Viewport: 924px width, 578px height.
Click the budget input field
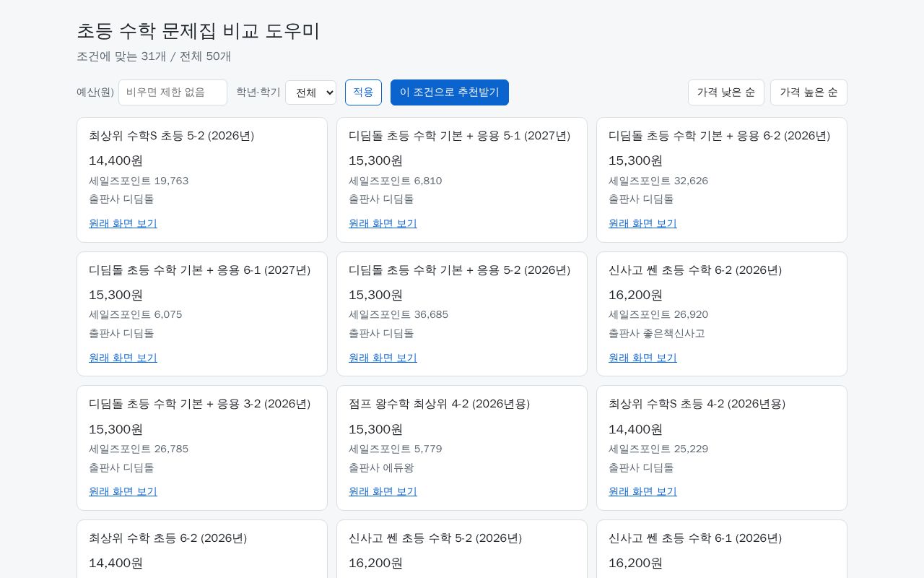click(173, 92)
